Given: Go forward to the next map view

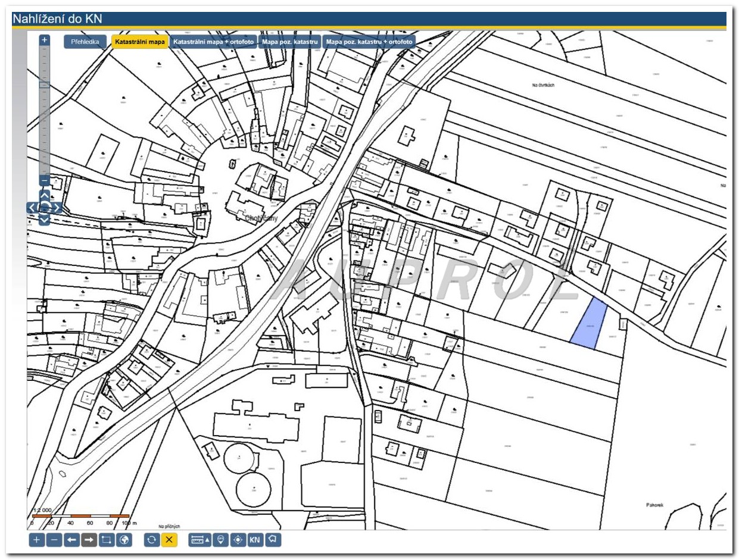Looking at the screenshot, I should point(89,540).
